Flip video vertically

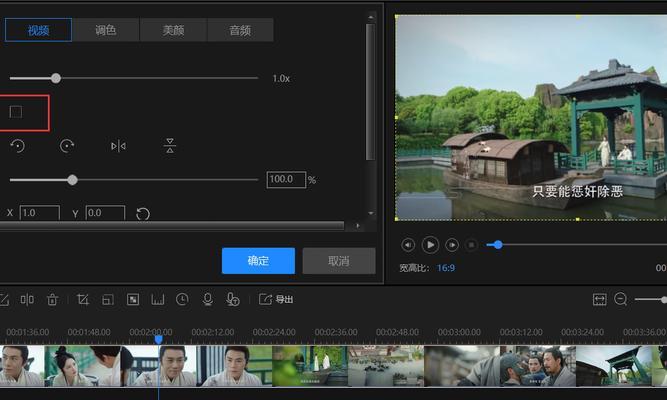(170, 146)
